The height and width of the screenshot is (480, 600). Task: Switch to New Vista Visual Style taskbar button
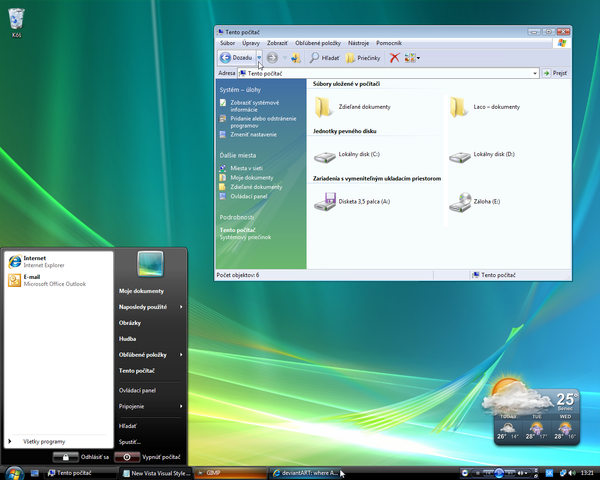(x=156, y=473)
